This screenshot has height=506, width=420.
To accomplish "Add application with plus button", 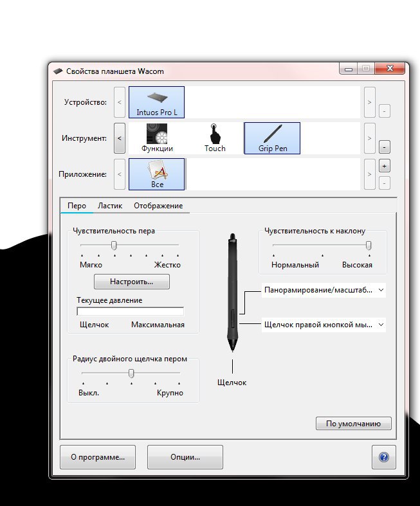I will 384,167.
